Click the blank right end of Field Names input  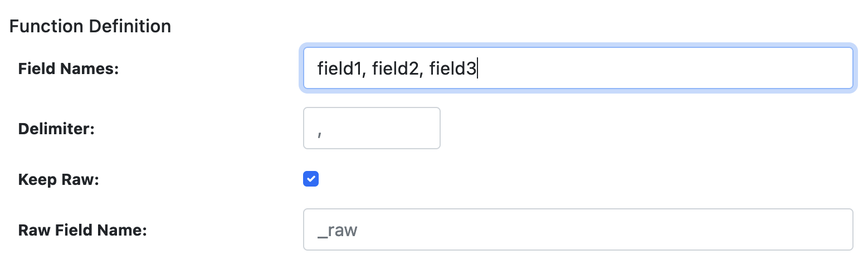(x=780, y=68)
